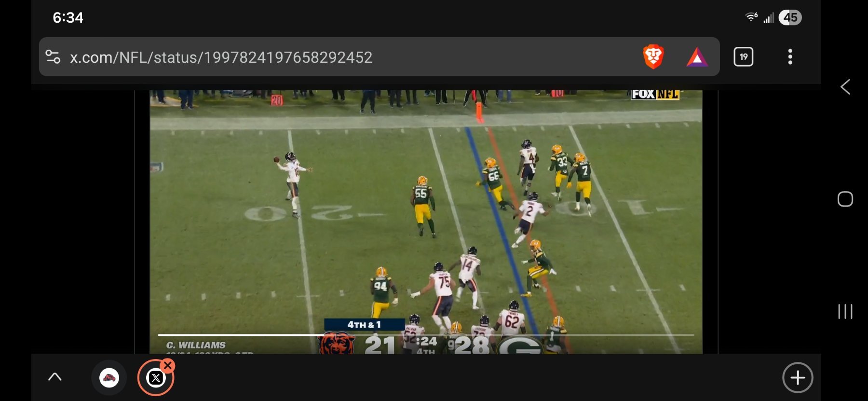The height and width of the screenshot is (401, 868).
Task: Open the tab switcher showing 19 tabs
Action: pyautogui.click(x=743, y=57)
